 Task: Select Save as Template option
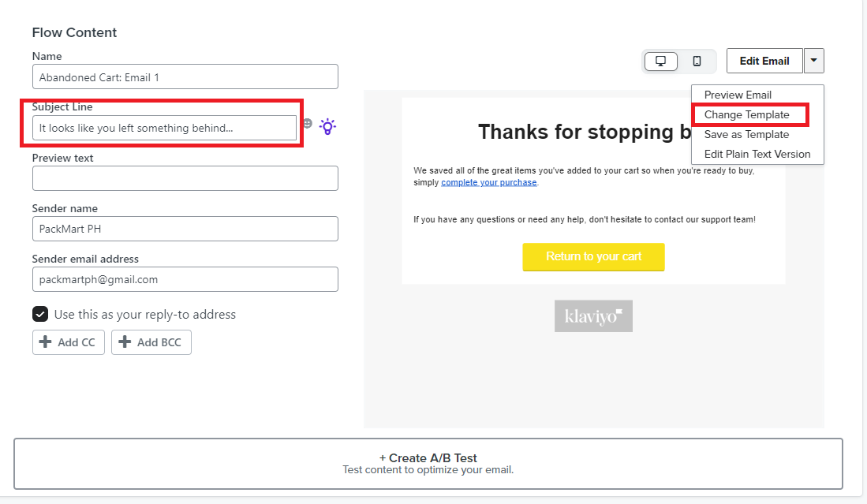point(746,134)
